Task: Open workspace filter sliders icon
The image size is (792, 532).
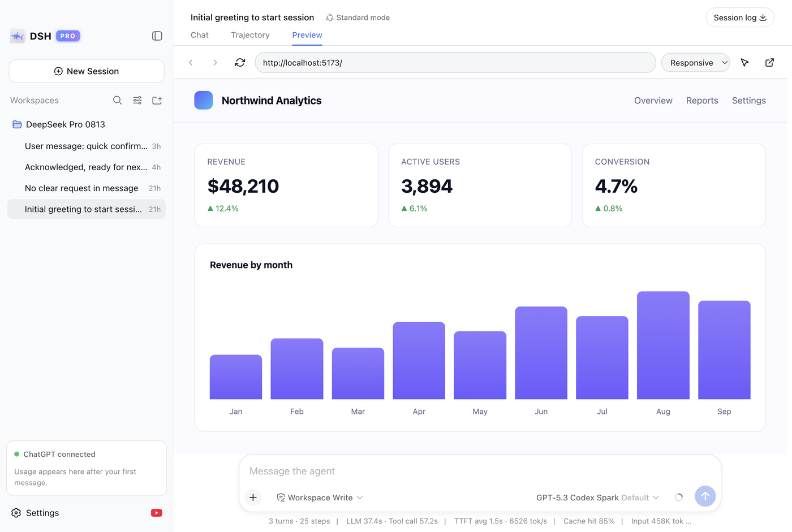Action: tap(137, 100)
